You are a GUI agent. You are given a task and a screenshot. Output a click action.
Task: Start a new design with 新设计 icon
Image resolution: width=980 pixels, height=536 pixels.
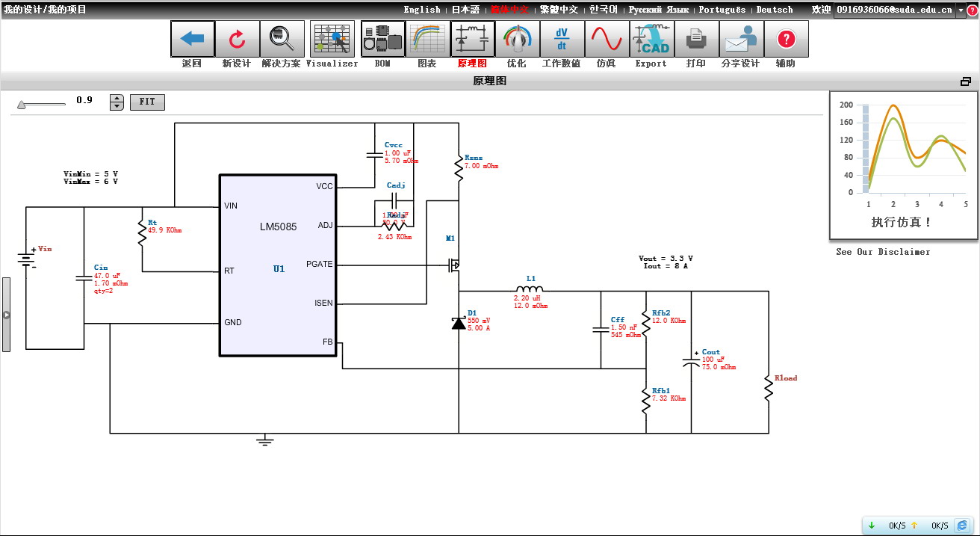pyautogui.click(x=237, y=39)
